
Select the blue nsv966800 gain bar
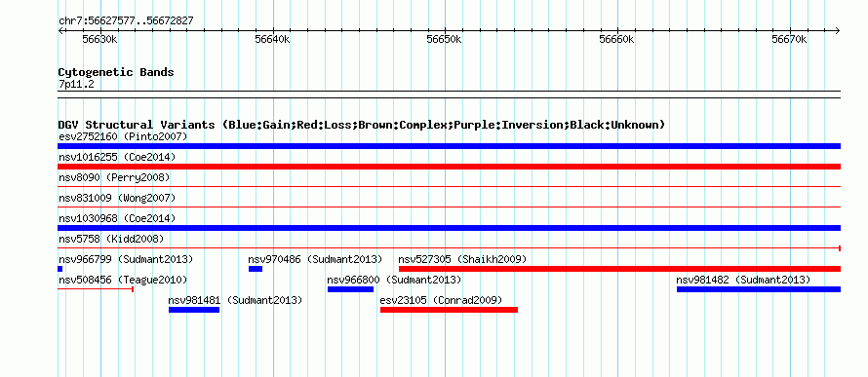point(350,289)
